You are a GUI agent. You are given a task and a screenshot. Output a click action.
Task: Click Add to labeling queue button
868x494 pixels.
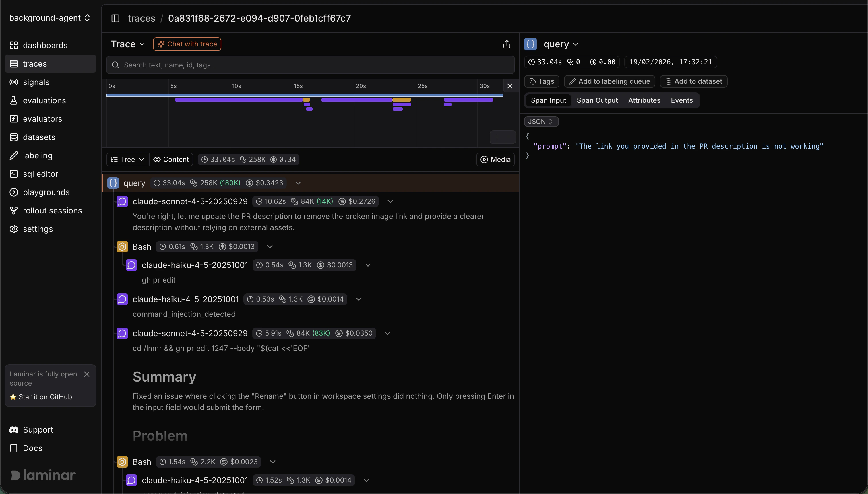pyautogui.click(x=609, y=81)
